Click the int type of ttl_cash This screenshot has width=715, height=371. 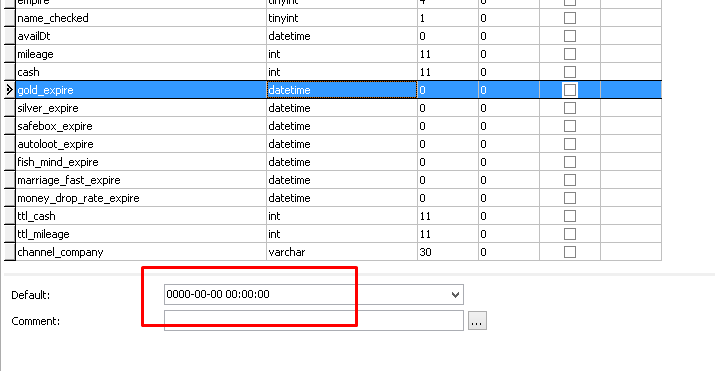click(274, 216)
